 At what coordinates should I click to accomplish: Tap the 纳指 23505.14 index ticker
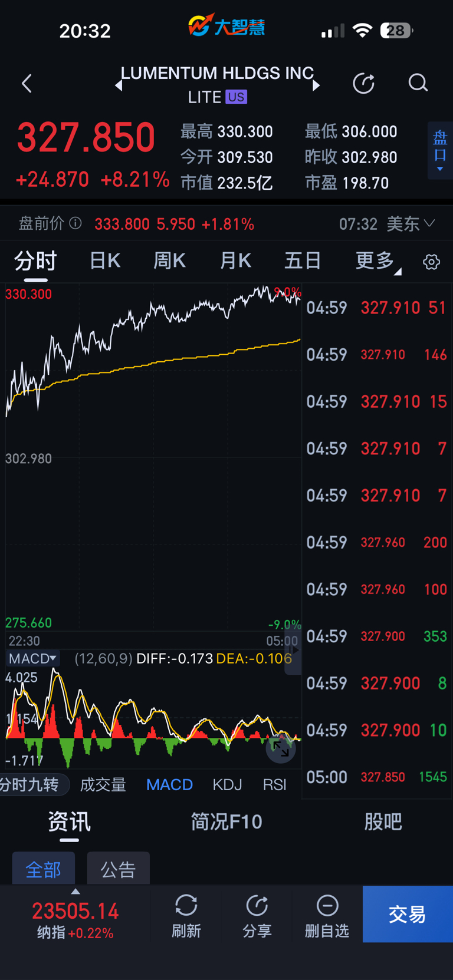(x=75, y=920)
